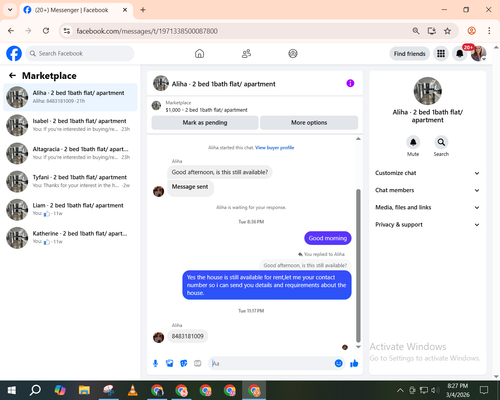Open Altagracia conversation in list
Image resolution: width=500 pixels, height=400 pixels.
click(x=70, y=153)
